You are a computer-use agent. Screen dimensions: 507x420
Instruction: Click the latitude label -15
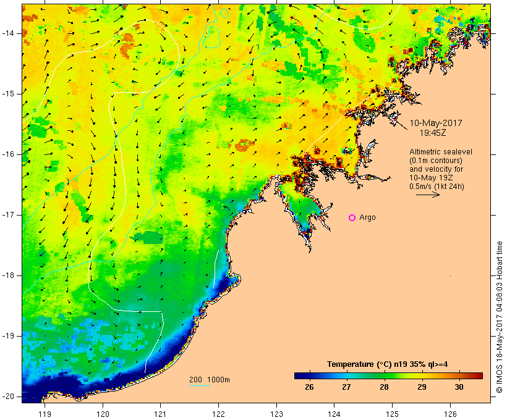8,94
